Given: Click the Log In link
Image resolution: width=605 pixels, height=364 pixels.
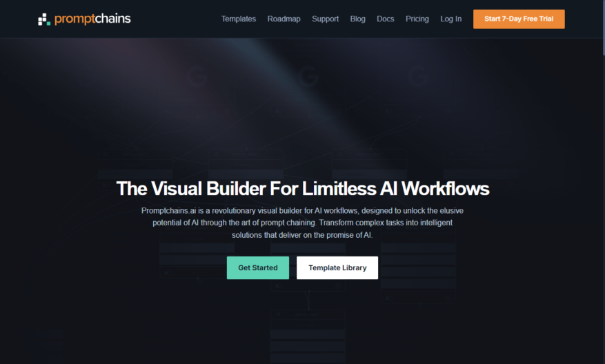Looking at the screenshot, I should click(x=450, y=19).
